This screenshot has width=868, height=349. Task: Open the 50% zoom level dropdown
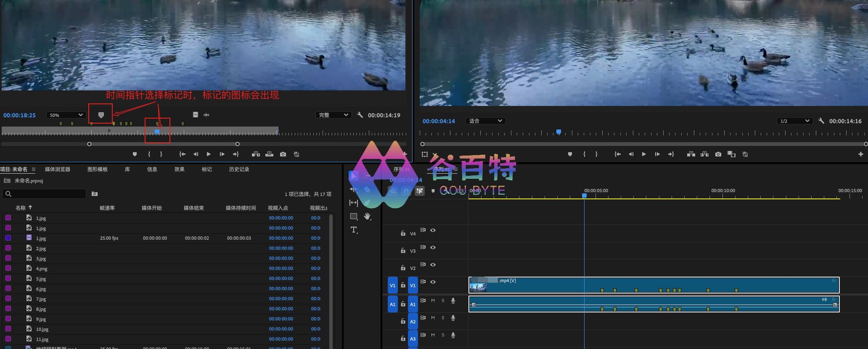66,115
